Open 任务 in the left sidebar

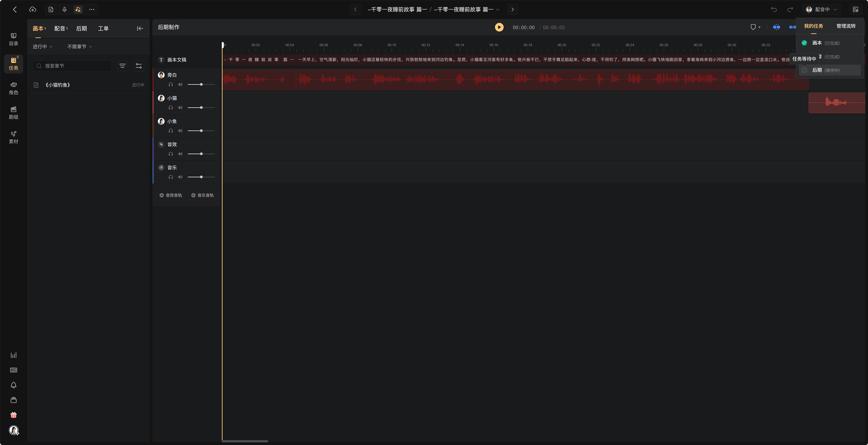14,64
